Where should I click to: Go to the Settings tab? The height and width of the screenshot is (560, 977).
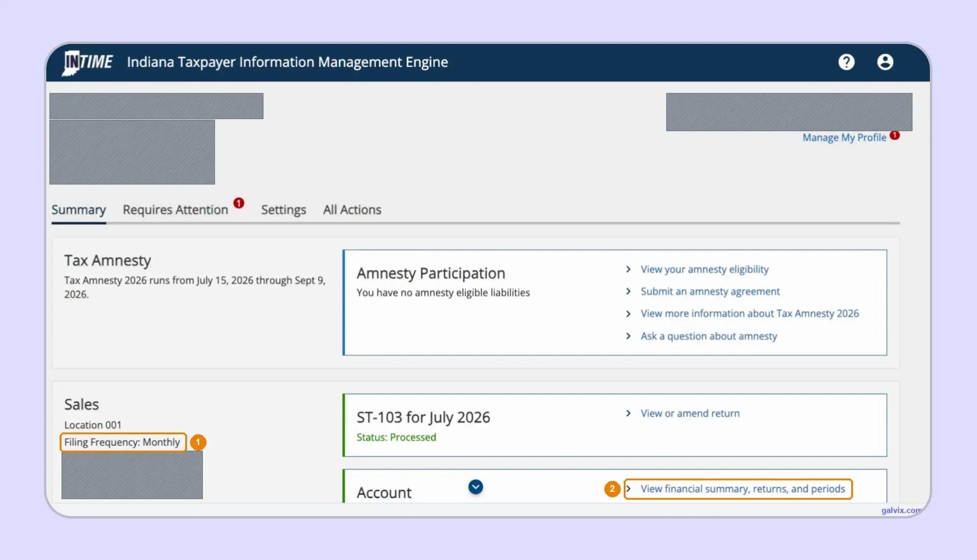(283, 210)
